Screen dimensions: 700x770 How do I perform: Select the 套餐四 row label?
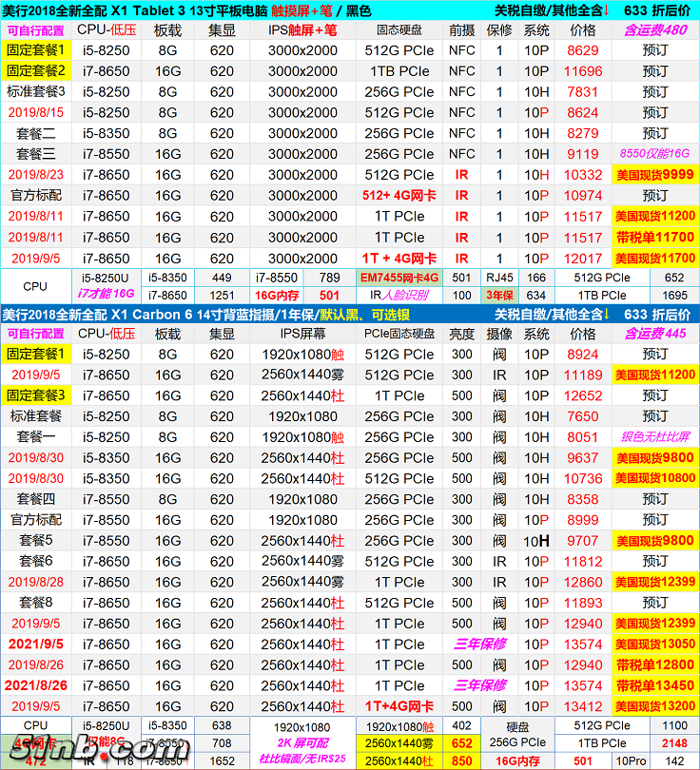(x=37, y=499)
